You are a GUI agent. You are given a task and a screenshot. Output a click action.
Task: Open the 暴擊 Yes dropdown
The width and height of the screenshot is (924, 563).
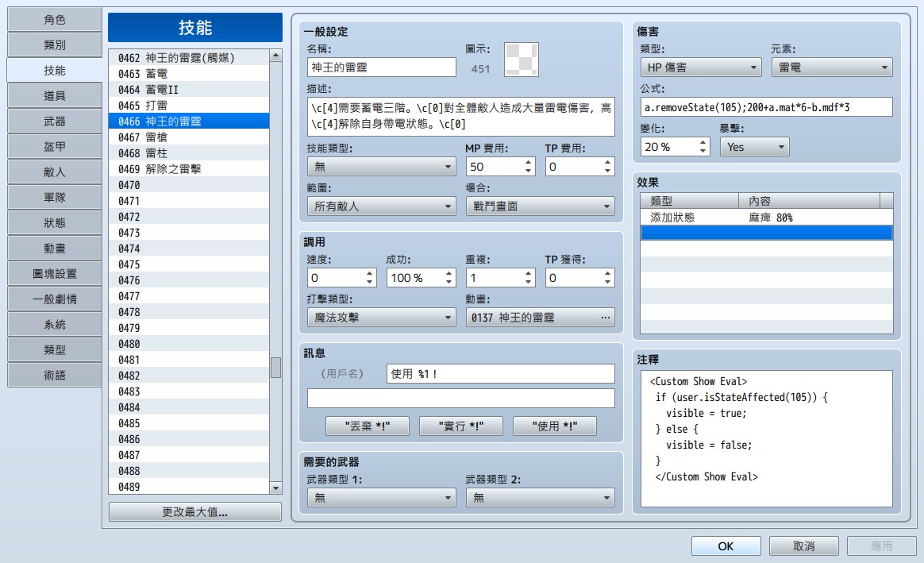754,147
